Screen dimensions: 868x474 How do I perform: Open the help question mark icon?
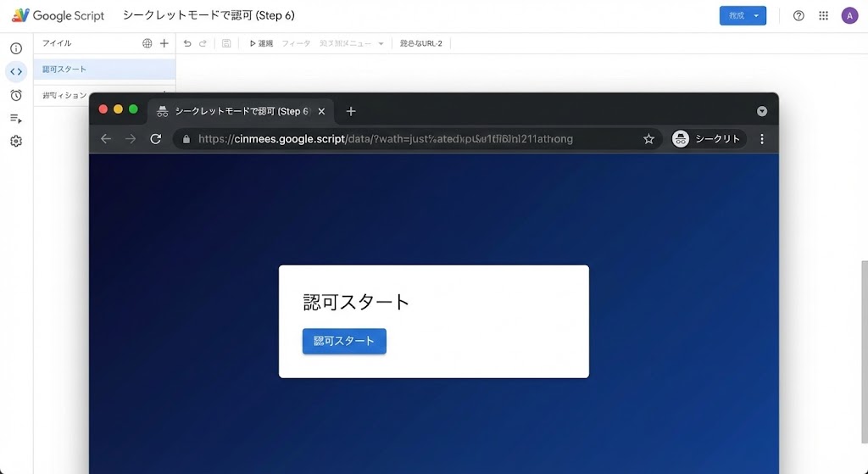tap(798, 16)
